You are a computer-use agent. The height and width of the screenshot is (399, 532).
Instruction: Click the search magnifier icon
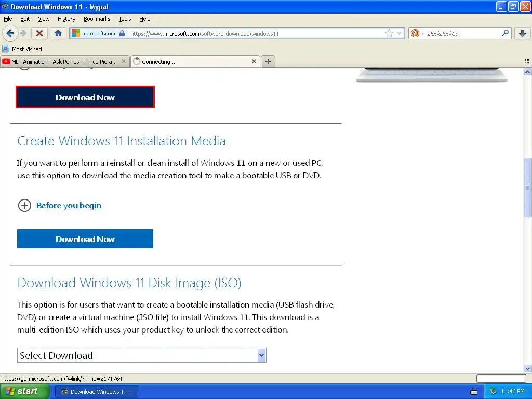tap(505, 33)
